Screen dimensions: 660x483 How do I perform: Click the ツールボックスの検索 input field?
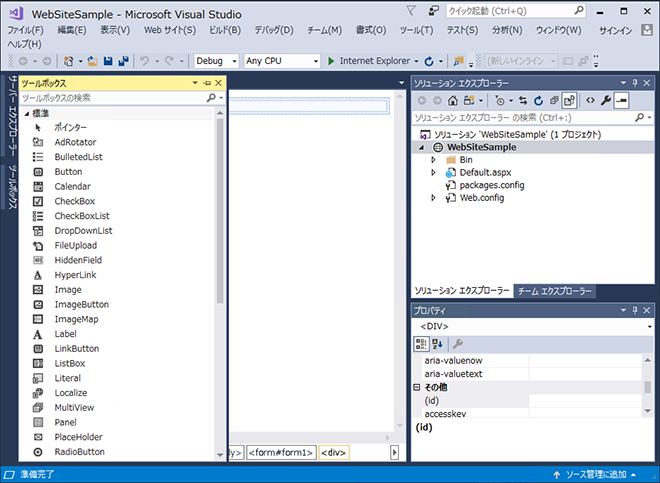pyautogui.click(x=112, y=98)
